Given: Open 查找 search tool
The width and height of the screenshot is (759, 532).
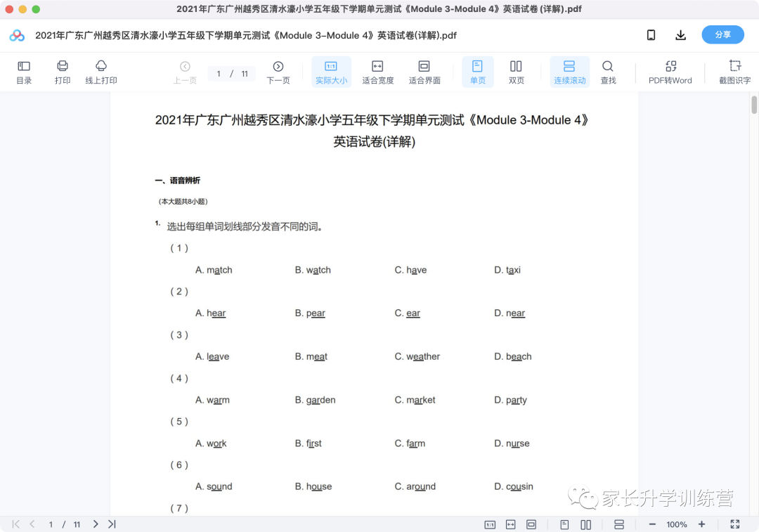Looking at the screenshot, I should pos(608,72).
